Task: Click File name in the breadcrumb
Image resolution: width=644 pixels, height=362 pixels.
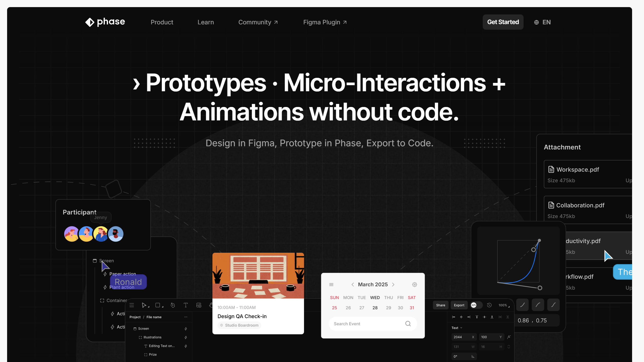Action: click(154, 317)
